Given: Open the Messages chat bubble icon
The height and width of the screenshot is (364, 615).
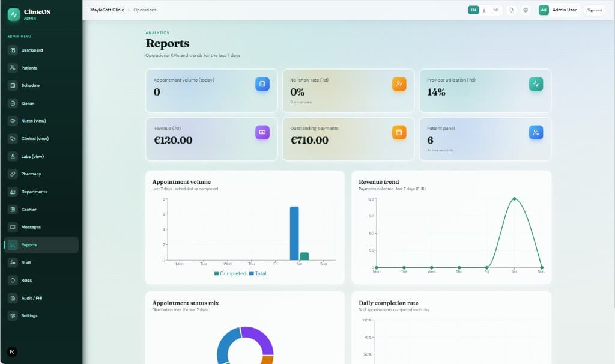Looking at the screenshot, I should [x=13, y=227].
